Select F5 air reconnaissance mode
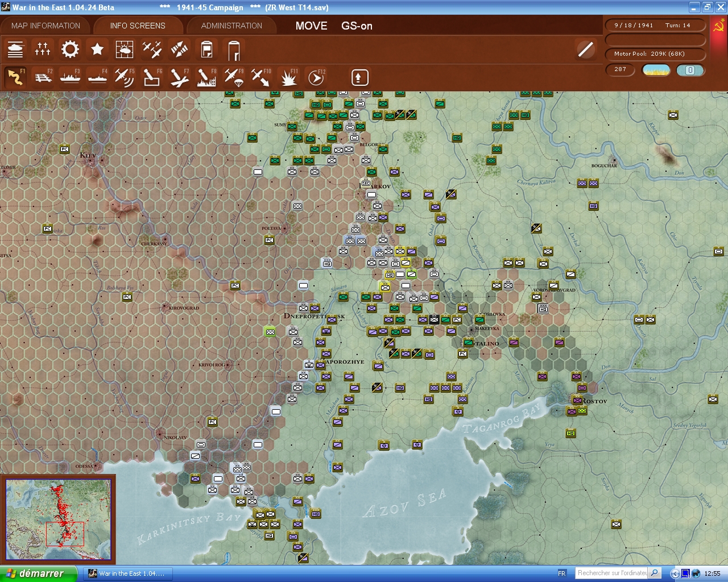This screenshot has width=728, height=582. (125, 77)
